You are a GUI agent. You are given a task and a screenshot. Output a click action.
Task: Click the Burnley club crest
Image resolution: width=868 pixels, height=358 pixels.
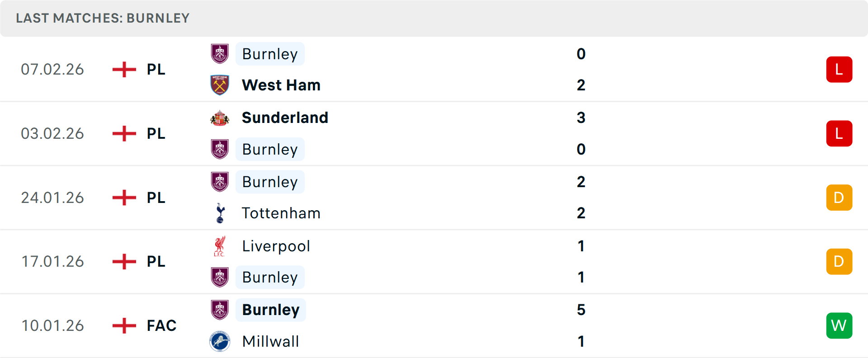220,54
